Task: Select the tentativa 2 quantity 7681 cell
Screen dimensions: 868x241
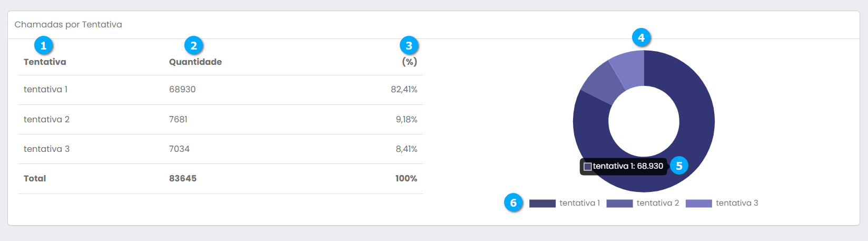Action: [178, 120]
